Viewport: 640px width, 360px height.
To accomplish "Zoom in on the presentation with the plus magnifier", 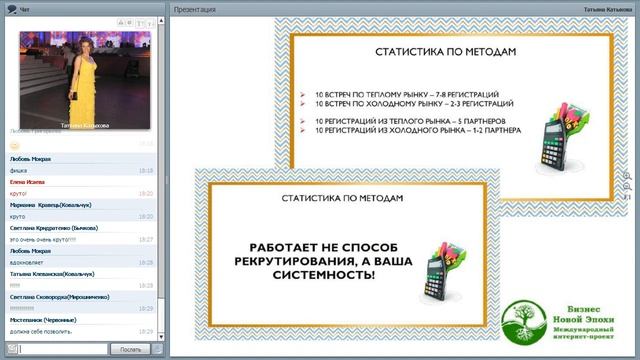I will pos(627,176).
